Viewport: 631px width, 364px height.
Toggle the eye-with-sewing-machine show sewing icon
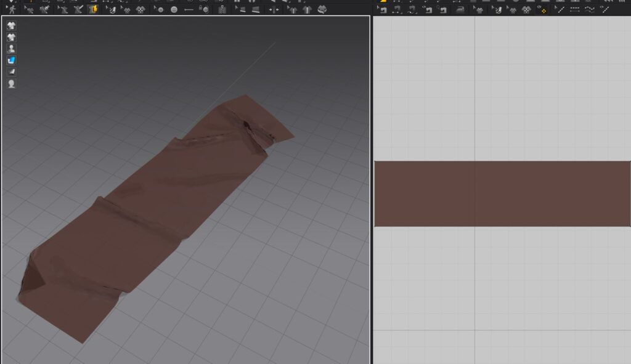(428, 9)
